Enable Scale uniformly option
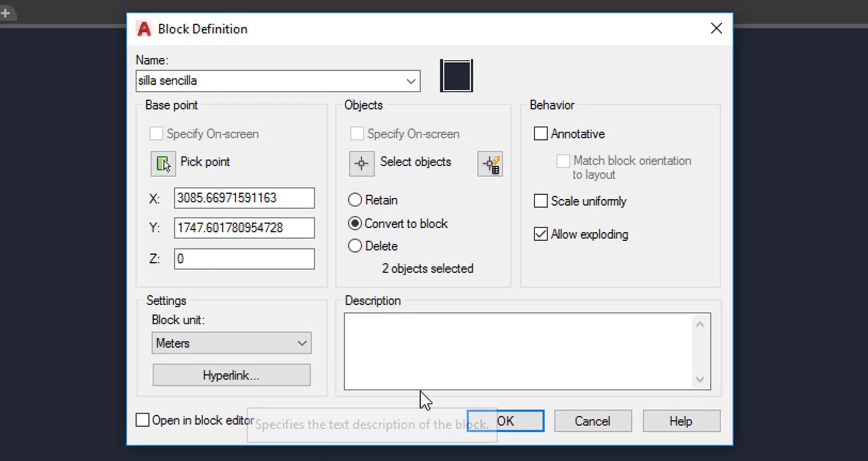The width and height of the screenshot is (868, 461). coord(541,201)
